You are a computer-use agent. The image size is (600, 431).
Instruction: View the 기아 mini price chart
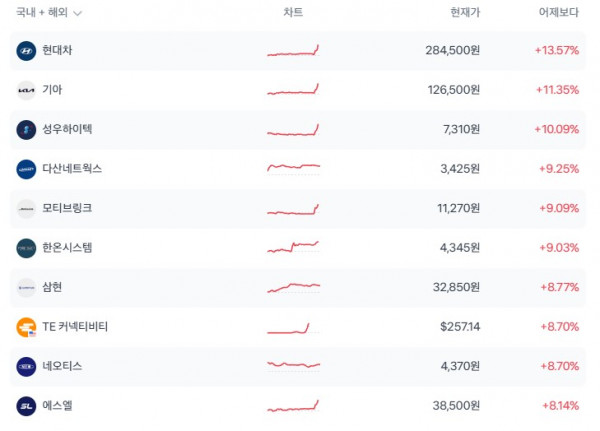coord(293,89)
